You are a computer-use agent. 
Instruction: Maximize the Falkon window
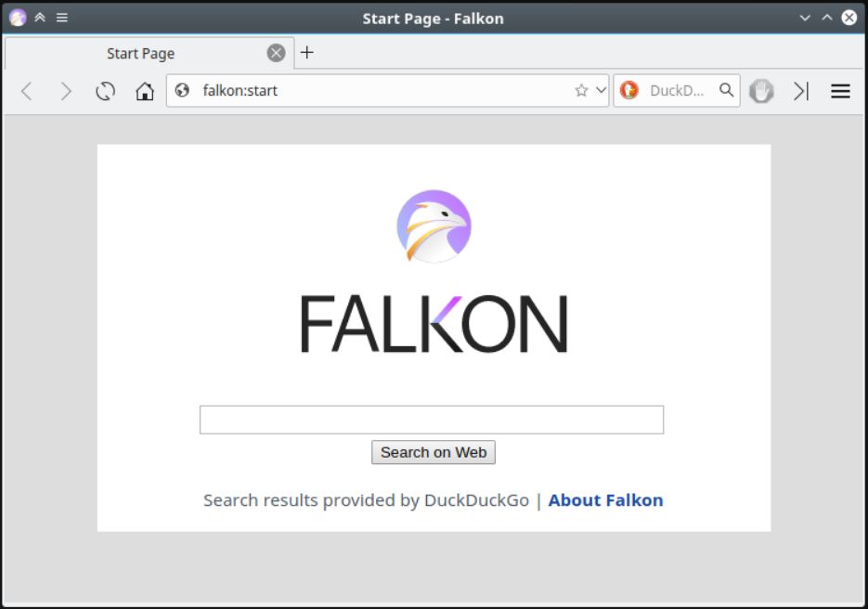coord(827,18)
